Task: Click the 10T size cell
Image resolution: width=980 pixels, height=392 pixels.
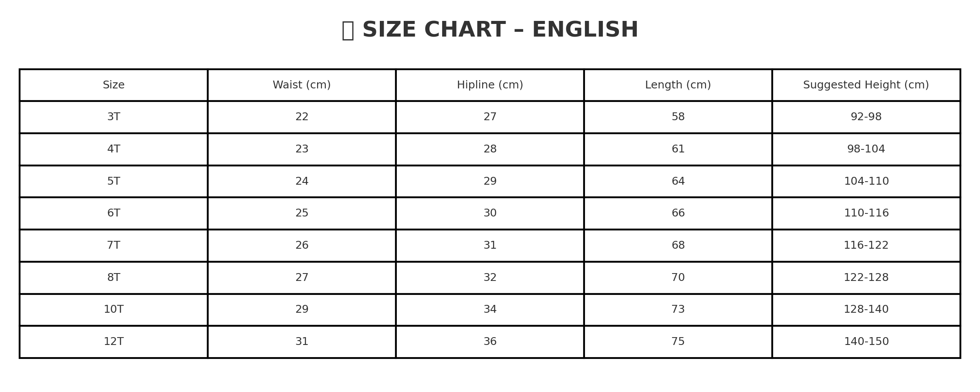Action: click(114, 310)
